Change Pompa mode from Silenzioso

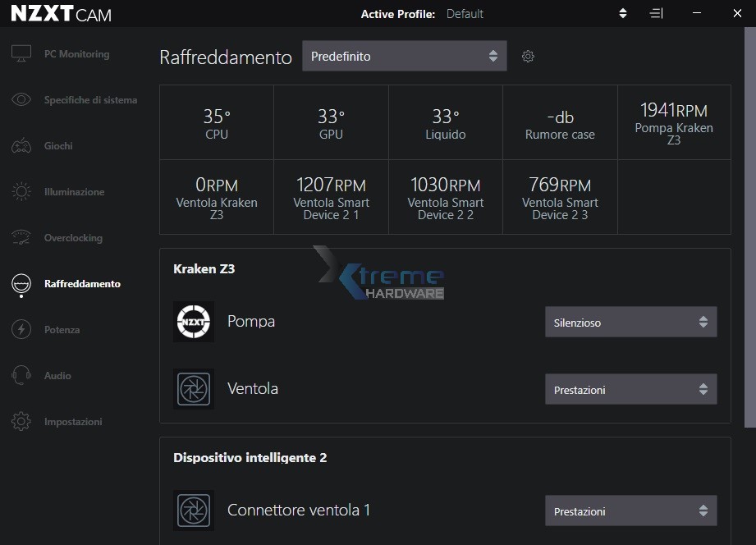(630, 323)
